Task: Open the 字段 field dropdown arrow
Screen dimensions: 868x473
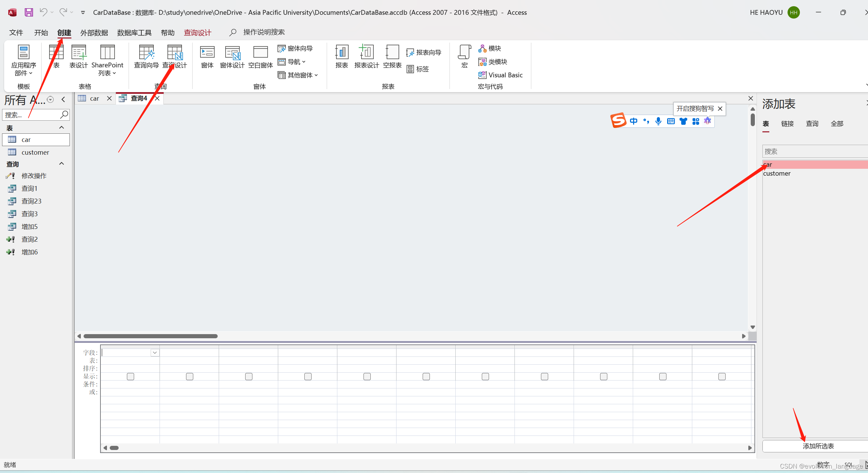Action: click(x=155, y=352)
